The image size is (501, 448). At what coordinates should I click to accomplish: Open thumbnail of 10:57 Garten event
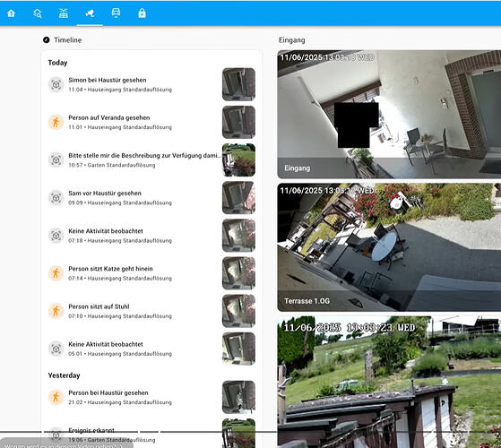(238, 160)
